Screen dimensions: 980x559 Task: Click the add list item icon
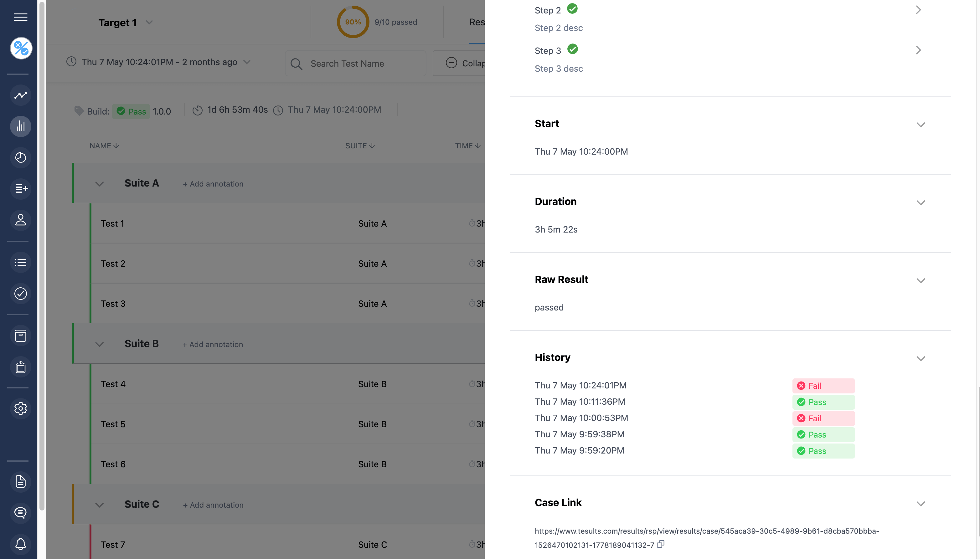(x=20, y=188)
